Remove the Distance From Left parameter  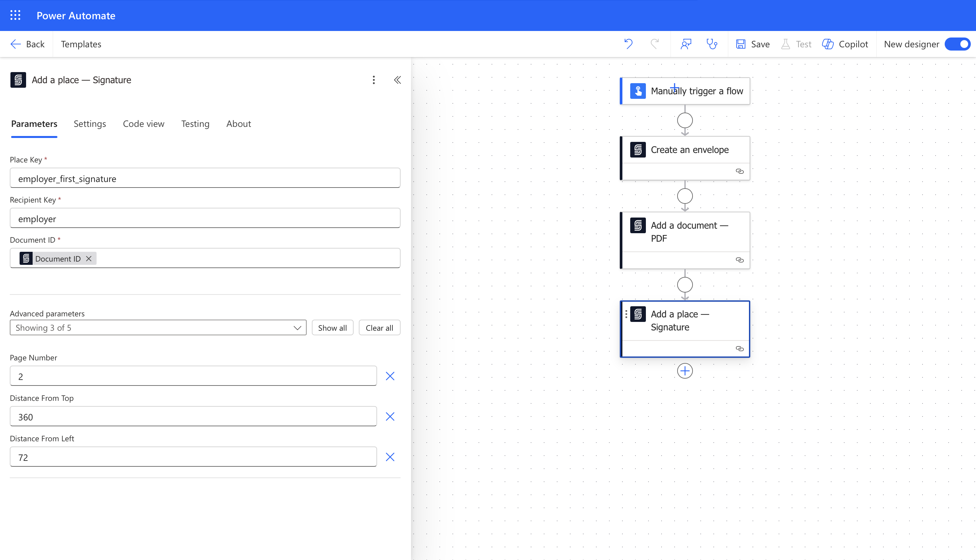pos(390,457)
